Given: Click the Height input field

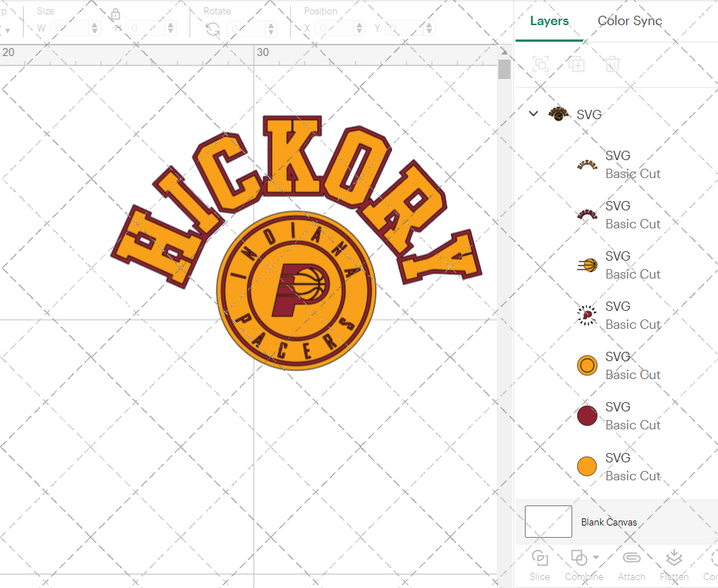Looking at the screenshot, I should [x=146, y=29].
